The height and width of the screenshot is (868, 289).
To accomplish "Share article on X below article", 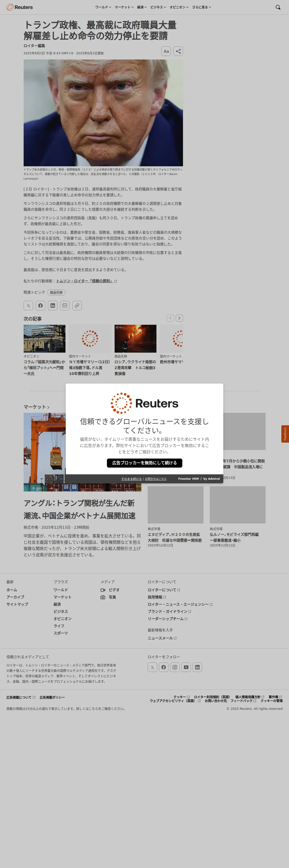I will click(x=28, y=306).
